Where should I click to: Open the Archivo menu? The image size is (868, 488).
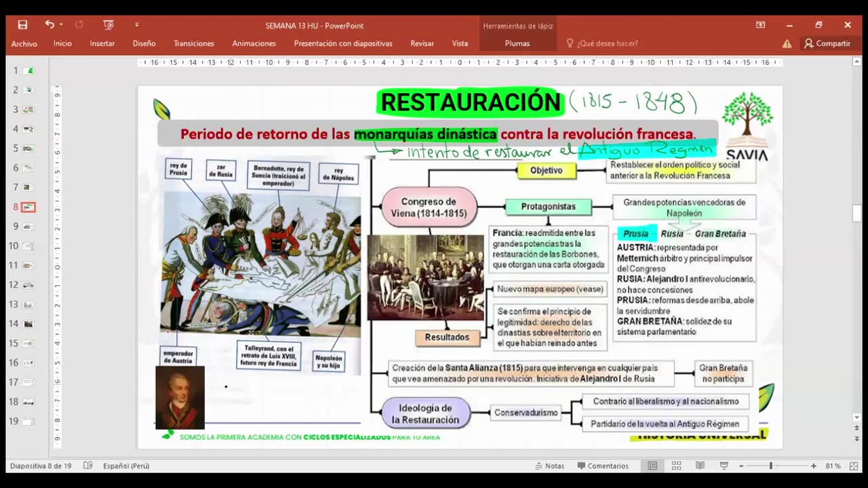click(x=24, y=43)
